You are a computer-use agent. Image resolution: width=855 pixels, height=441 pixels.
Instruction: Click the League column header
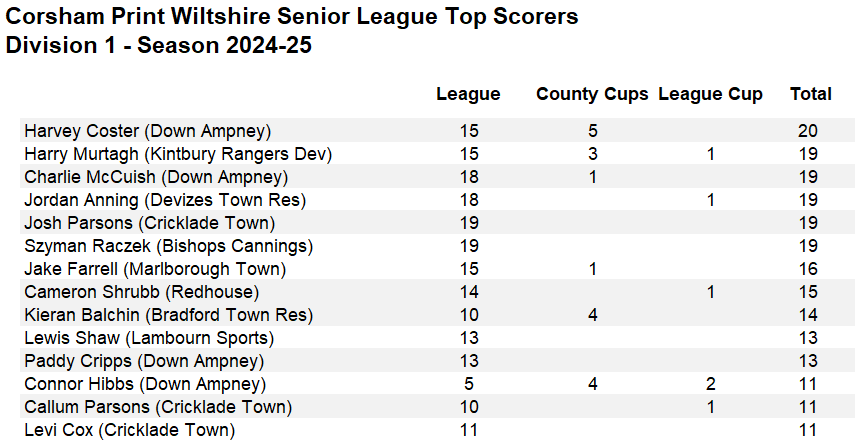(468, 94)
